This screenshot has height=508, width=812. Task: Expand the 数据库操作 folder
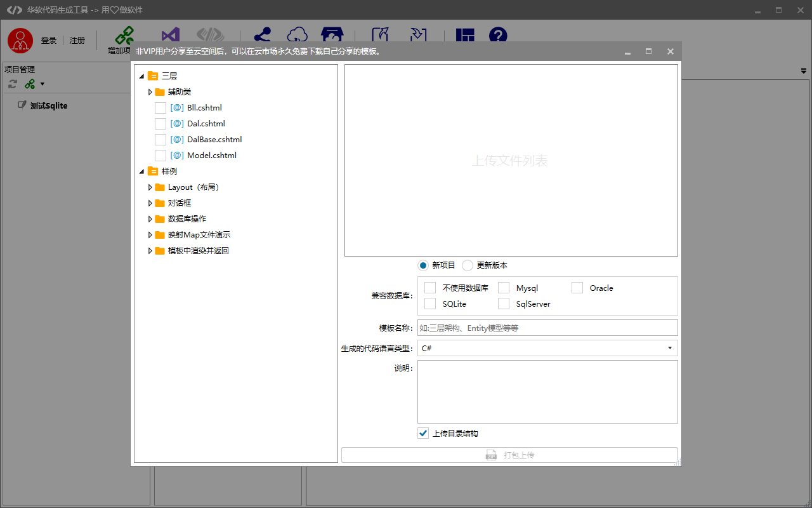[150, 219]
